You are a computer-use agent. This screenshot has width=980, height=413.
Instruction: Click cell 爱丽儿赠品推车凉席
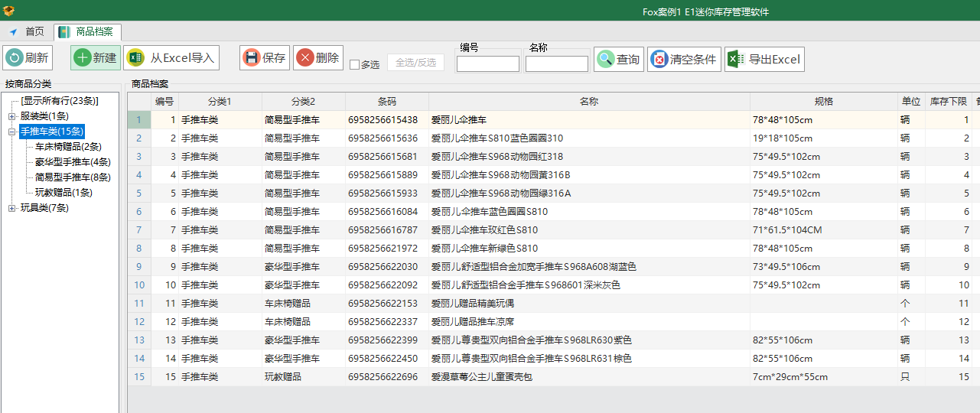(x=589, y=322)
